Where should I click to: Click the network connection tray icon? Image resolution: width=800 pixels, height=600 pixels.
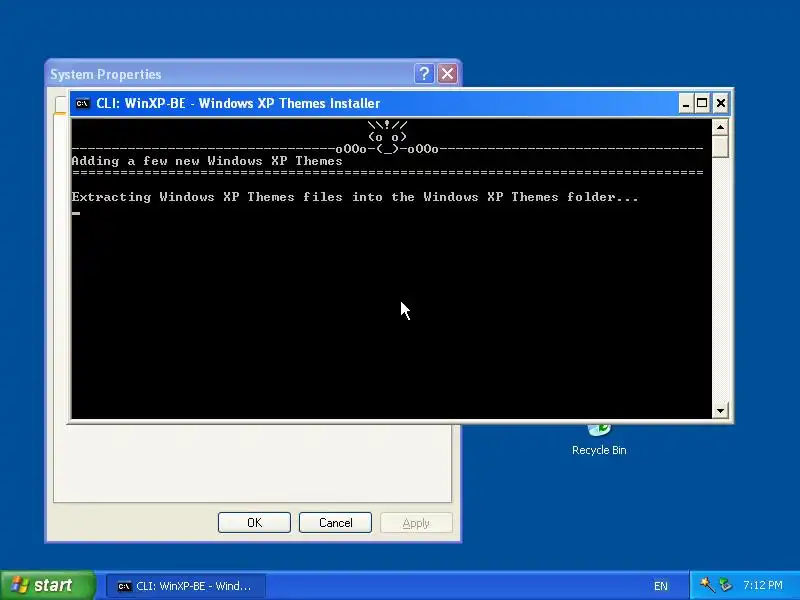click(726, 585)
